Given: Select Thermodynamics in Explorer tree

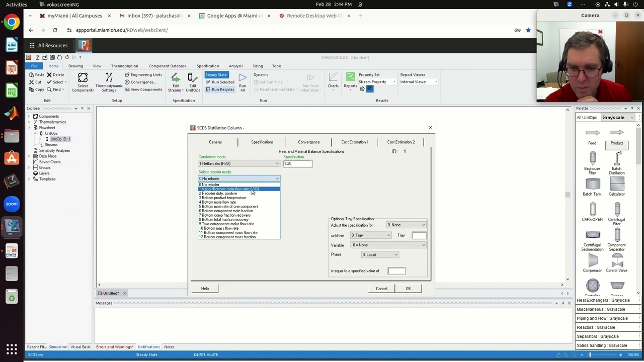Looking at the screenshot, I should [x=52, y=122].
